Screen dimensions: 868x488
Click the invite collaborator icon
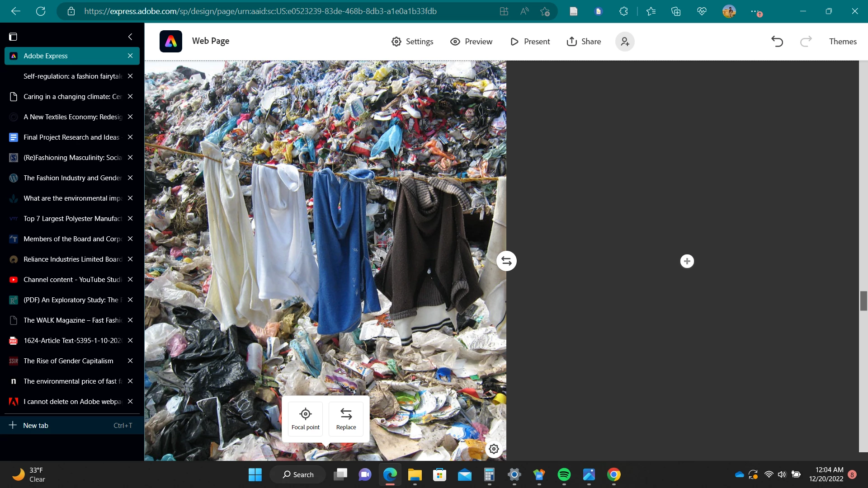625,42
